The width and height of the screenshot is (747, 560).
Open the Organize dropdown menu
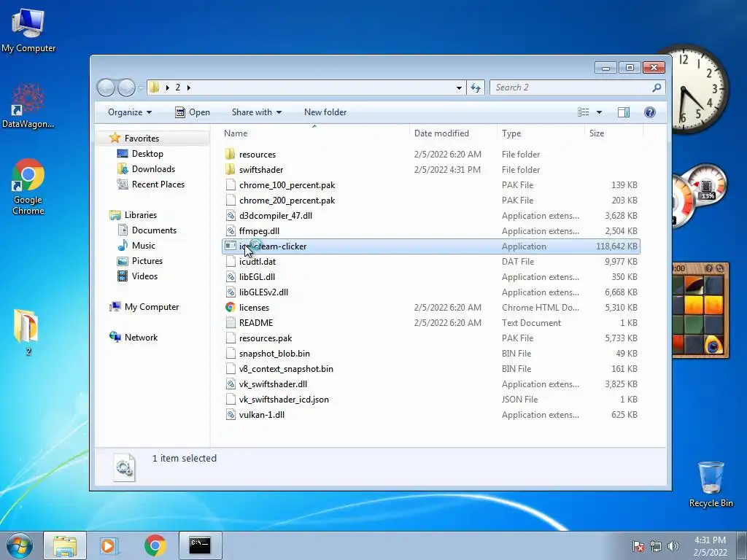(x=130, y=112)
